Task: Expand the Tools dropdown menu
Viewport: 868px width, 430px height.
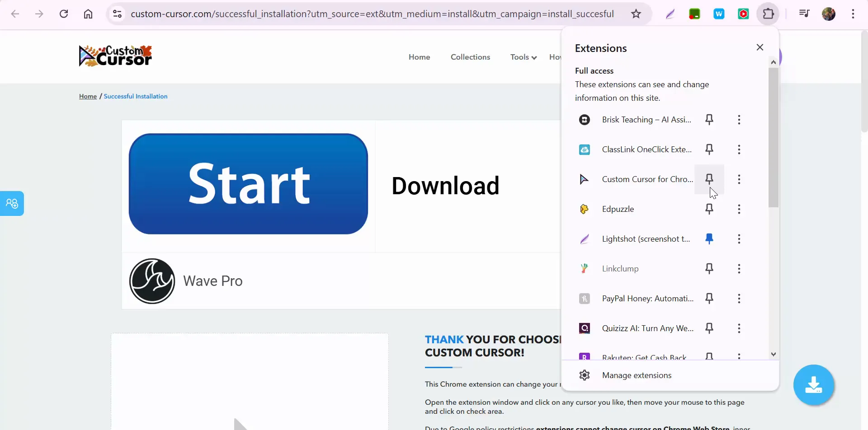Action: pyautogui.click(x=524, y=57)
